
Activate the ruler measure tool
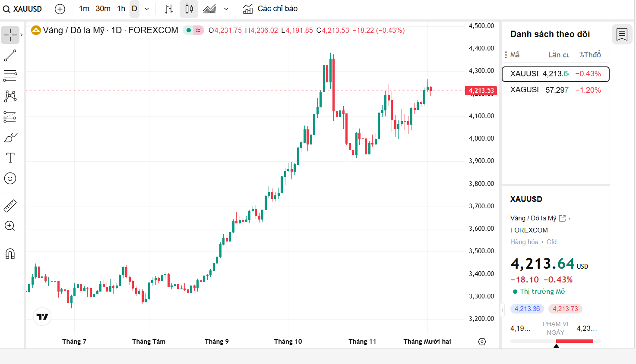[10, 206]
